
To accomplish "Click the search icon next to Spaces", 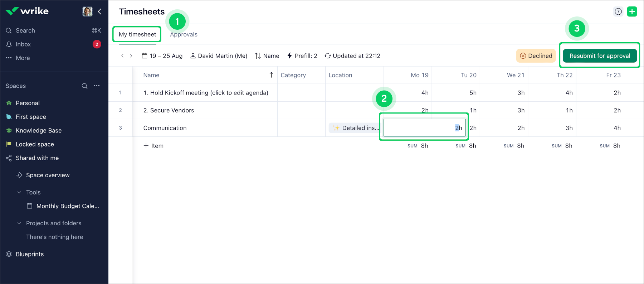I will tap(84, 86).
